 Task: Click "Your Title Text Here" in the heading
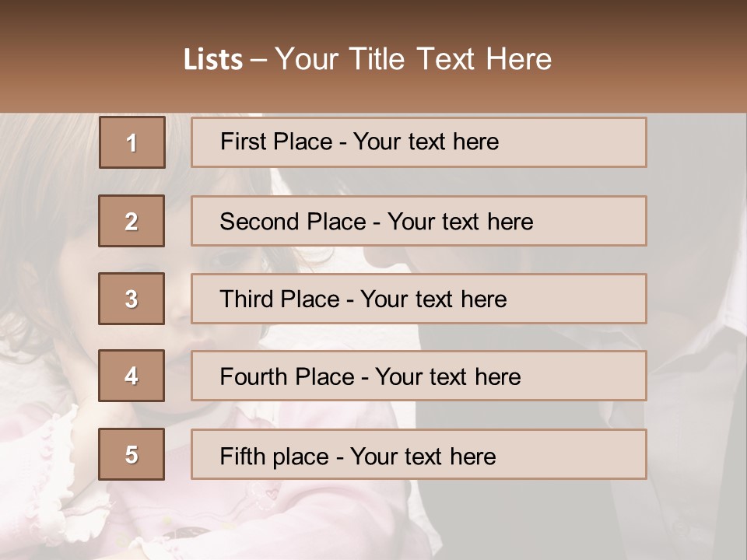413,60
